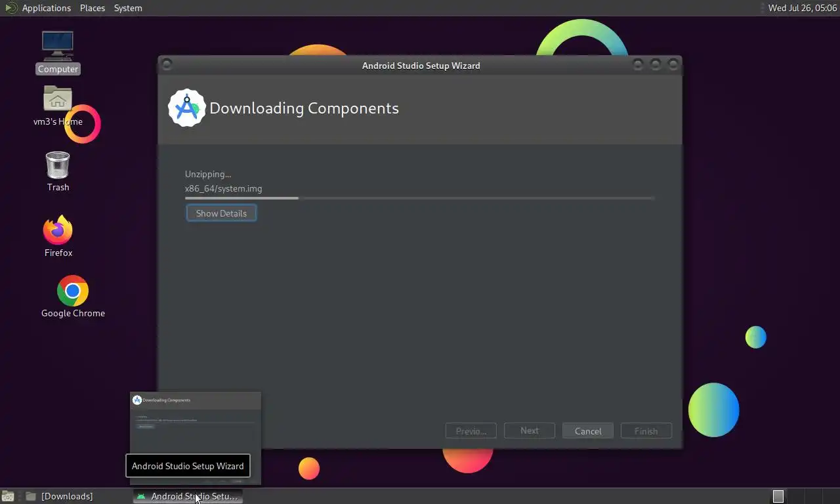This screenshot has height=504, width=840.
Task: Click the disabled Previous button
Action: (x=471, y=431)
